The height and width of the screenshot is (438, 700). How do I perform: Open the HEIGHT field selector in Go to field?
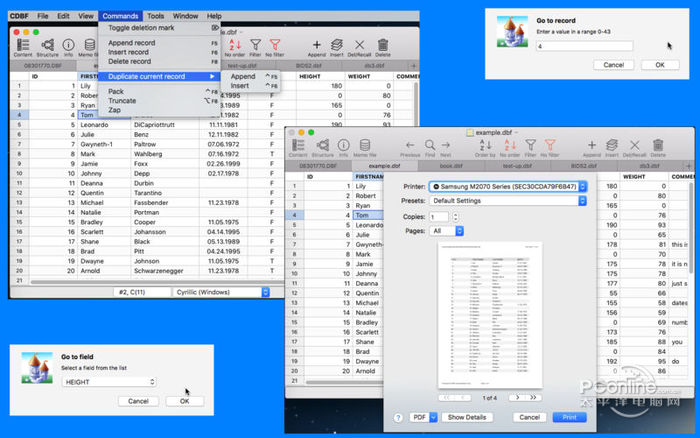pyautogui.click(x=109, y=382)
